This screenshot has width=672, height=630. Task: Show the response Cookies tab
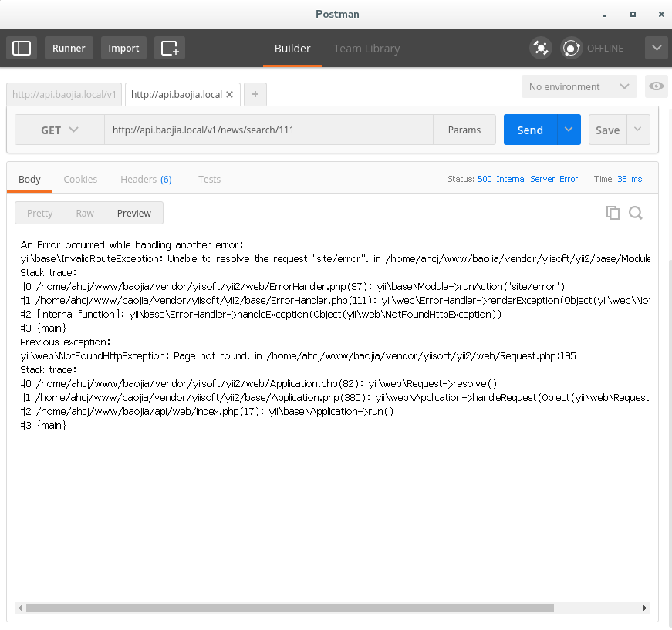pyautogui.click(x=80, y=179)
